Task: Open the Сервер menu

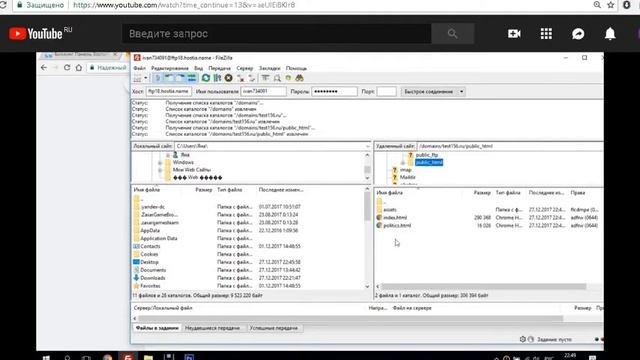Action: click(x=244, y=68)
